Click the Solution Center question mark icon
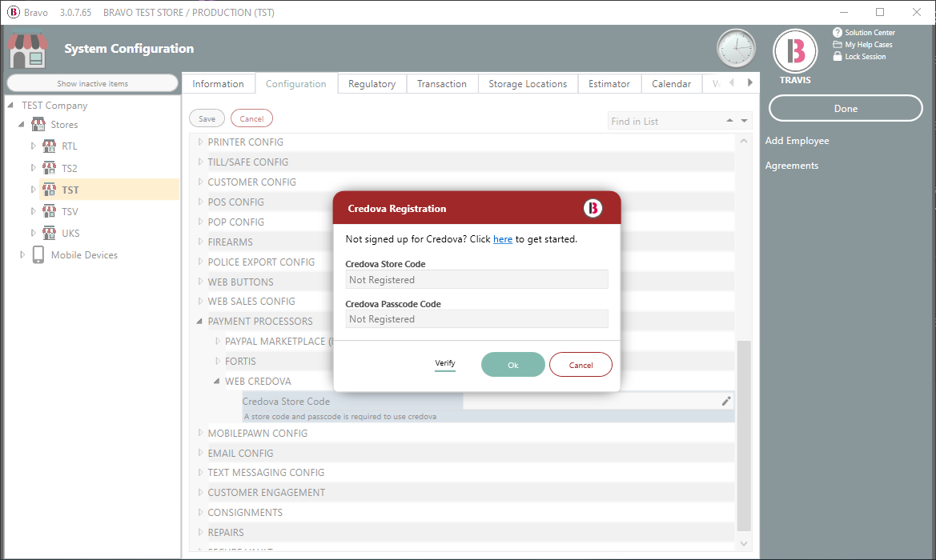Screen dimensions: 936x560 [838, 33]
